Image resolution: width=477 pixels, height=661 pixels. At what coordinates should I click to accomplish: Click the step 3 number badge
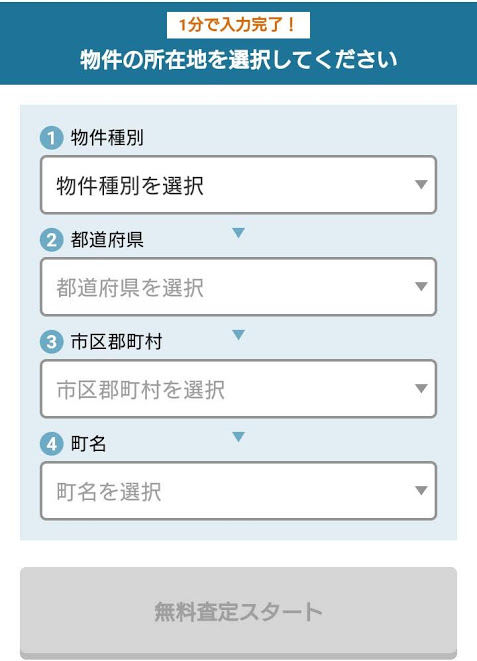51,341
